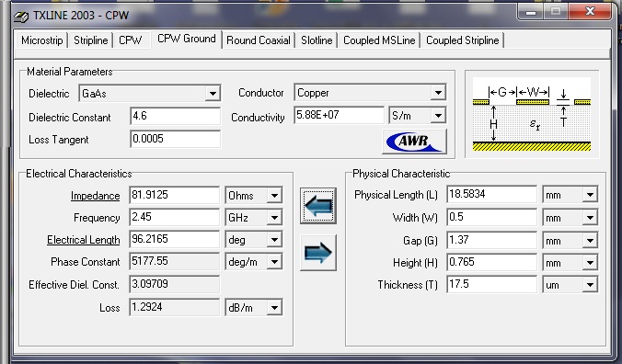Click the right arrow analyze button
The height and width of the screenshot is (364, 622).
coord(318,253)
